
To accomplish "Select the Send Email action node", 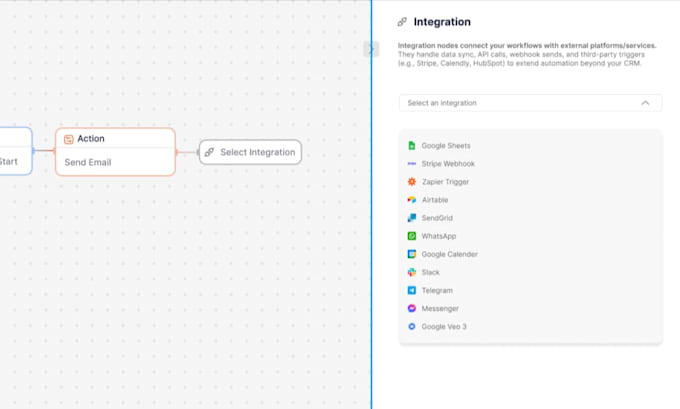I will (x=115, y=162).
